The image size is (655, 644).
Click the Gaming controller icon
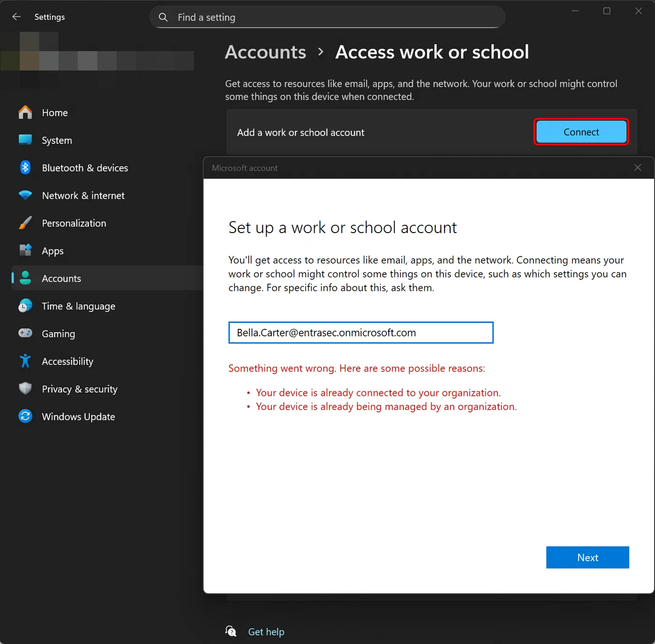click(25, 333)
